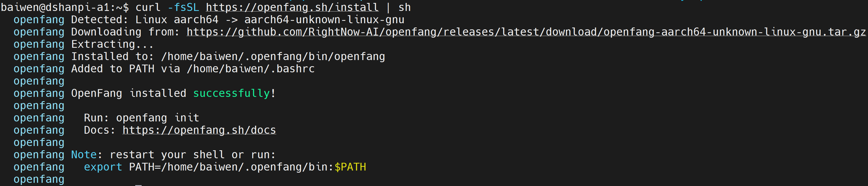Click the "openfang init" command text

[x=158, y=118]
